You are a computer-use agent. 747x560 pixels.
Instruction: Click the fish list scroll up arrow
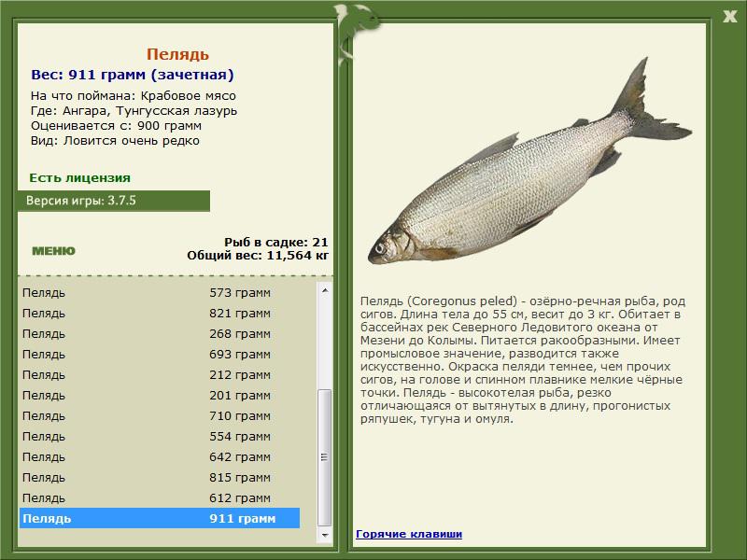(x=324, y=290)
